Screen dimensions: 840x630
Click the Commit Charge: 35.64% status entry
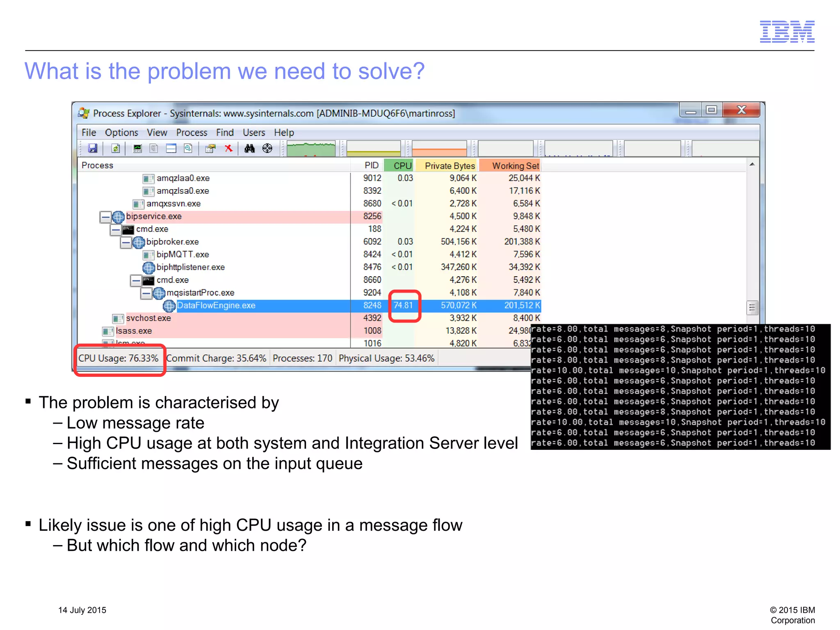point(216,358)
